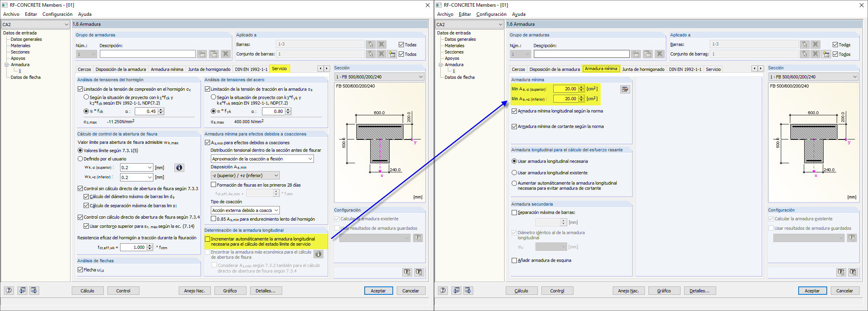
Task: Enable Incrementar automáticamente la armadura longitudinal
Action: 207,239
